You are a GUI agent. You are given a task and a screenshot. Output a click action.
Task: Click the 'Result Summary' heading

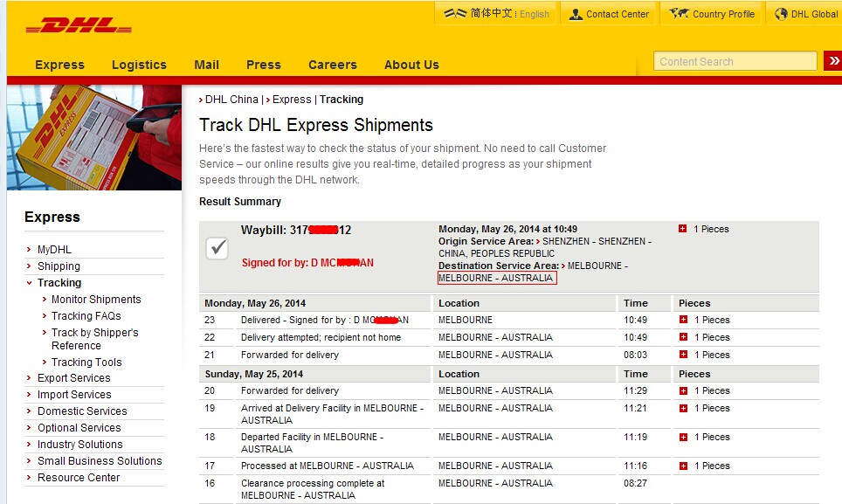pos(240,202)
